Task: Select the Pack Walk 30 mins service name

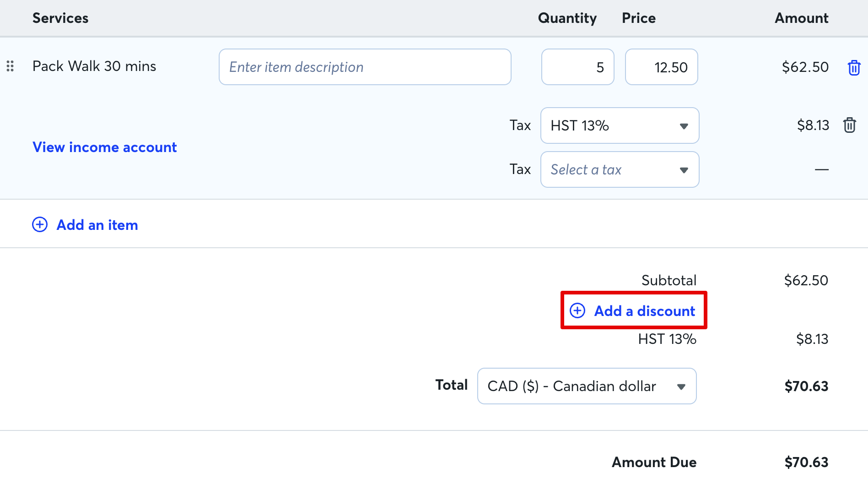Action: (x=94, y=66)
